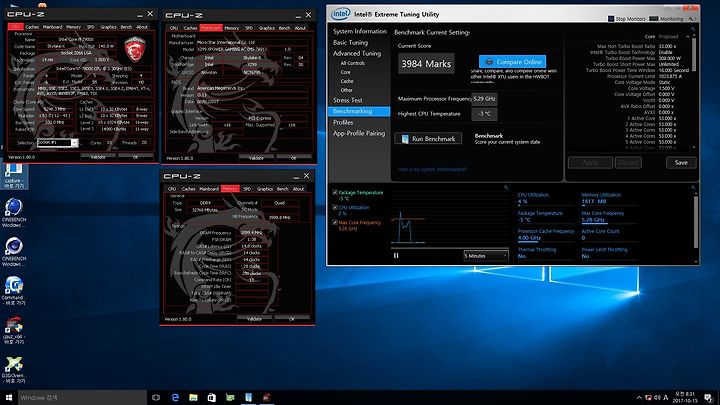Open App-Profile Pairing in XTU sidebar
Image resolution: width=720 pixels, height=405 pixels.
[x=359, y=134]
